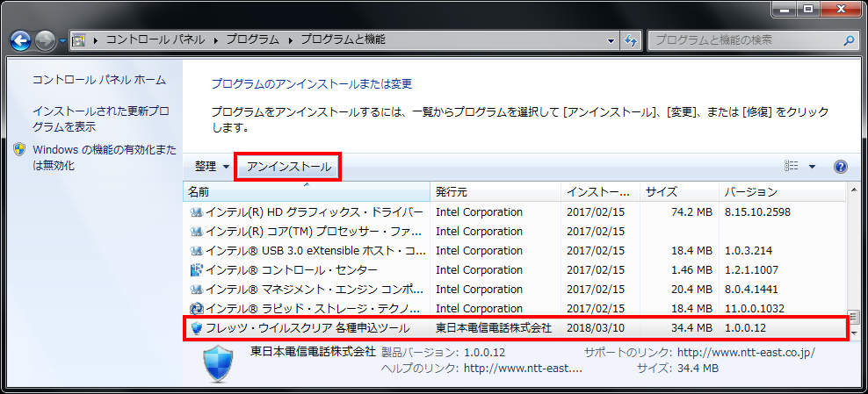The height and width of the screenshot is (394, 868).
Task: Click the view mode icon in toolbar
Action: (x=792, y=167)
